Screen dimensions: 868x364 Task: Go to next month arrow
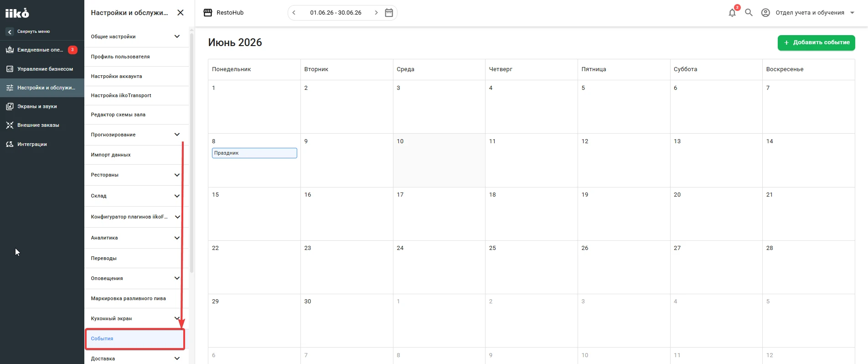(x=376, y=13)
